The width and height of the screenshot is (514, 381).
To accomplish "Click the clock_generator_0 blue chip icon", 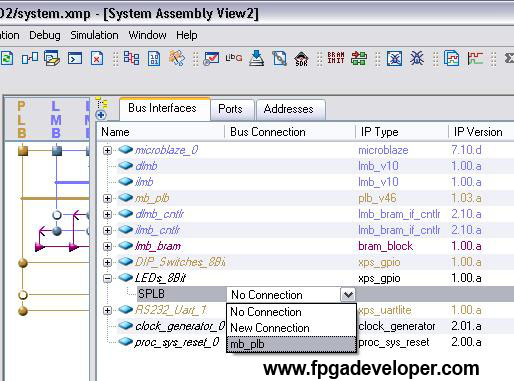I will [125, 326].
